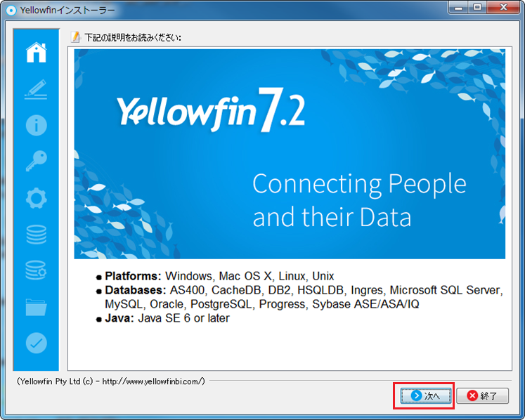Viewport: 525px width, 420px height.
Task: Select the folder install path step icon
Action: [36, 307]
